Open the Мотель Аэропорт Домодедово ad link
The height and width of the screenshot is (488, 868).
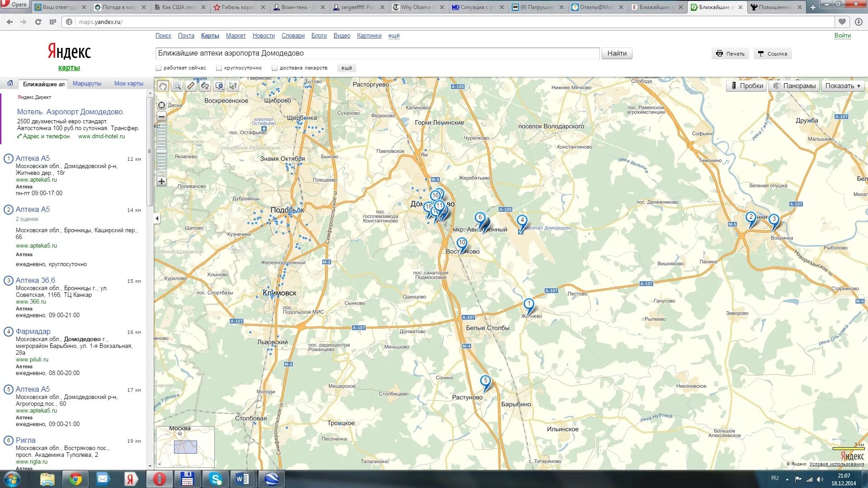point(71,112)
